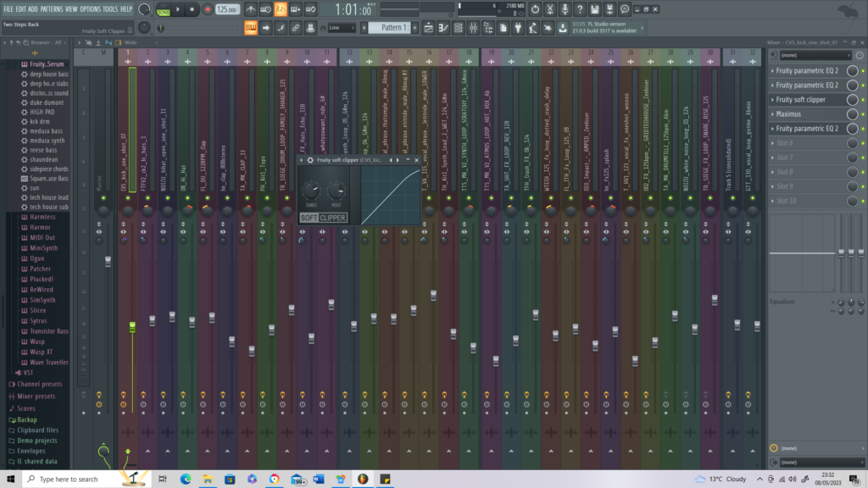Open the audio editor scissors icon
Viewport: 868px width, 488px height.
click(x=549, y=9)
